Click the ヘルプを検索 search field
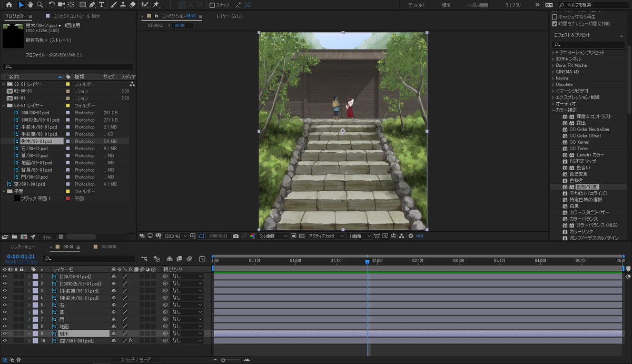Screen dimensions: 632x364 [x=594, y=5]
